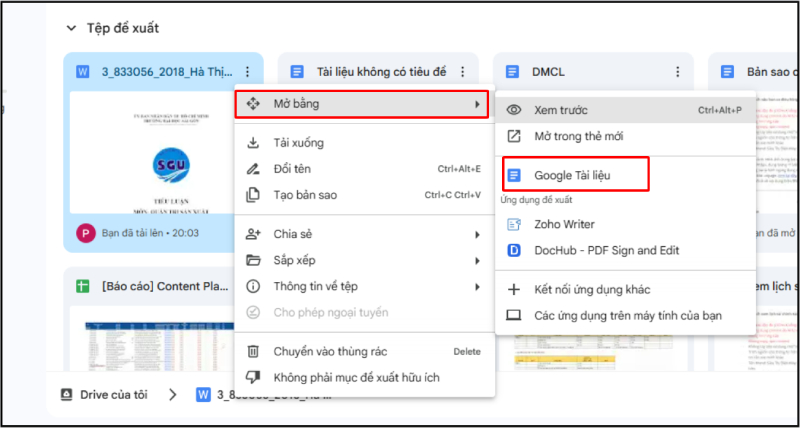Expand the Chia sẻ submenu arrow

click(x=478, y=235)
